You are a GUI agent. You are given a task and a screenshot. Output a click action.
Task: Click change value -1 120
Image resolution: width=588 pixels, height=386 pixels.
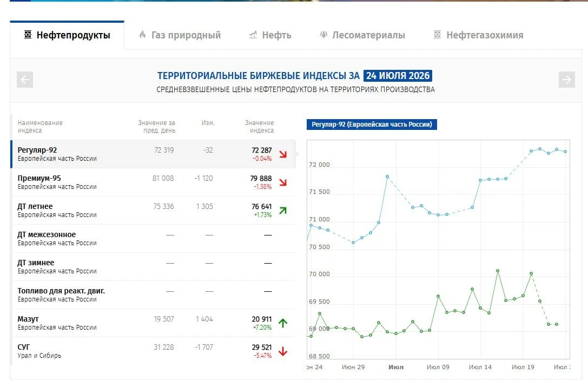point(203,179)
